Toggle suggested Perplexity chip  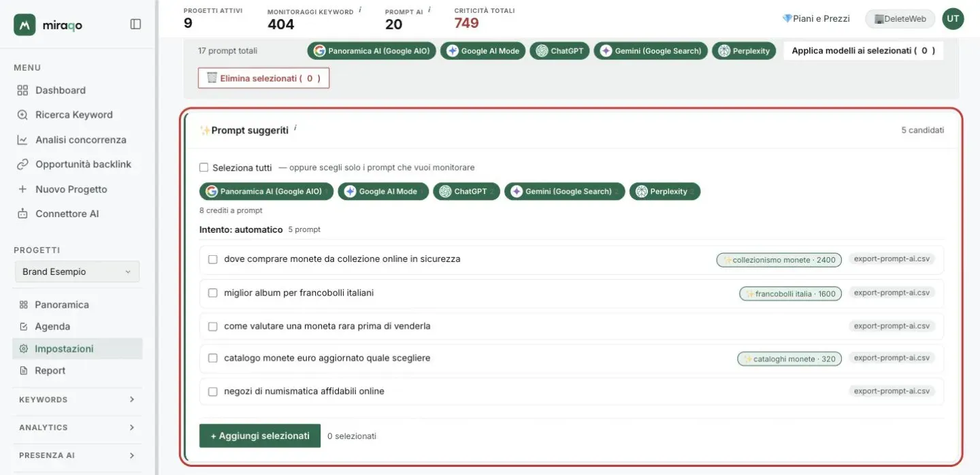click(x=665, y=192)
